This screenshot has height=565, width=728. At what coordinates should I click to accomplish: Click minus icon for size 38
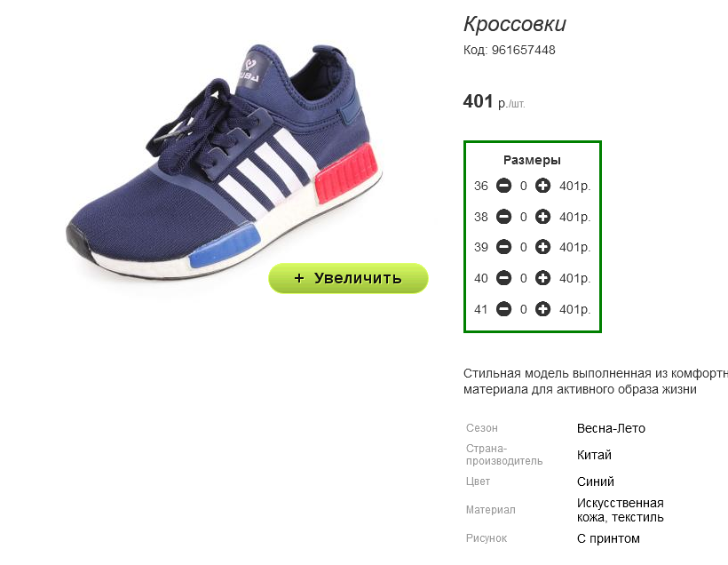tap(503, 217)
